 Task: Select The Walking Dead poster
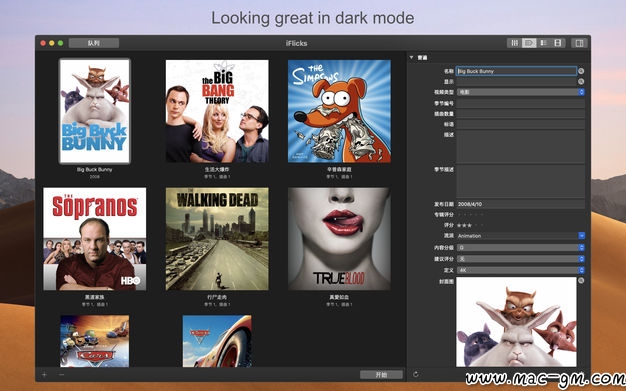(x=217, y=239)
